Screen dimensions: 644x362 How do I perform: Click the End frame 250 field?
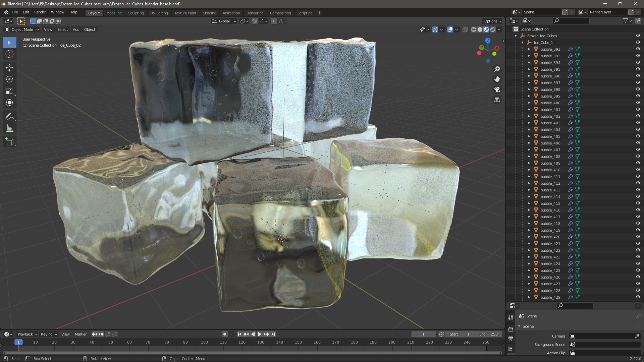click(x=488, y=334)
